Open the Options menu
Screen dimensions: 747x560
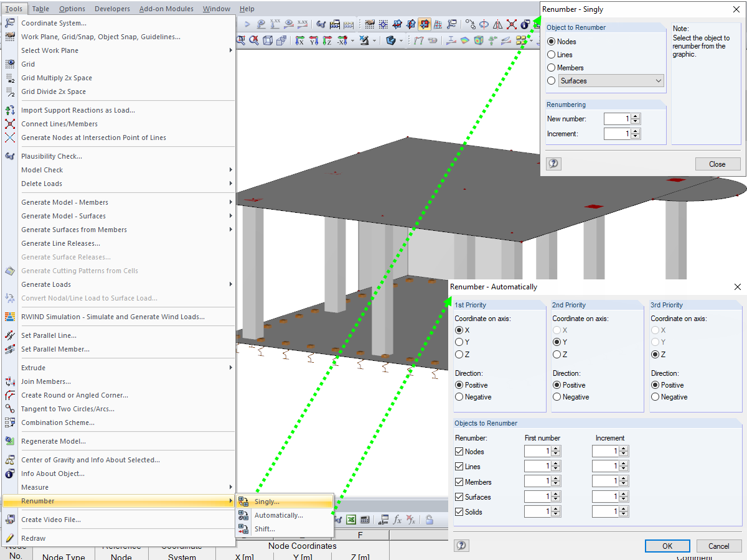tap(72, 9)
